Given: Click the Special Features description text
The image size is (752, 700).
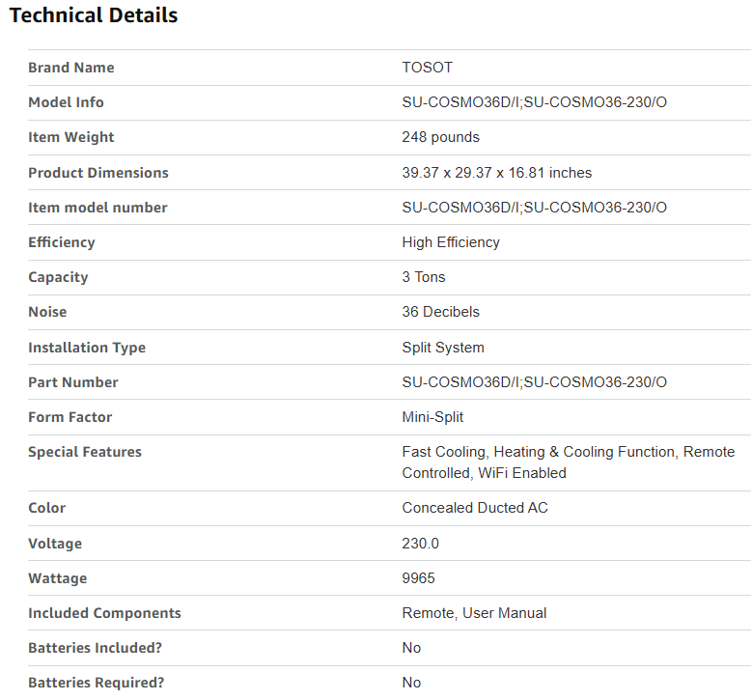Looking at the screenshot, I should coord(568,462).
